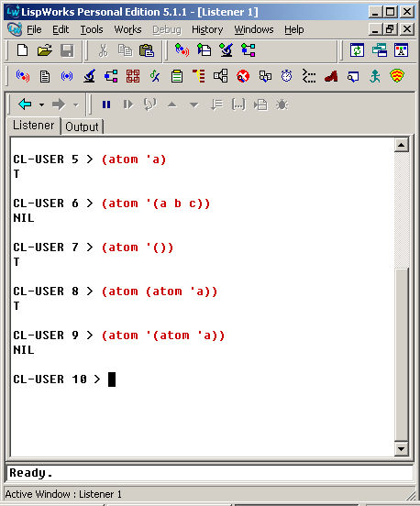Click the refresh window icon, upper right toolbar
Viewport: 420px width, 506px height.
tap(357, 50)
